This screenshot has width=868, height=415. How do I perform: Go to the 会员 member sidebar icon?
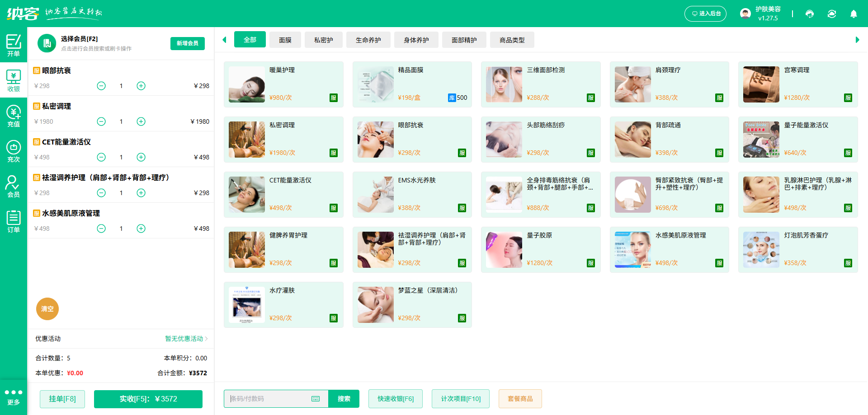tap(14, 187)
